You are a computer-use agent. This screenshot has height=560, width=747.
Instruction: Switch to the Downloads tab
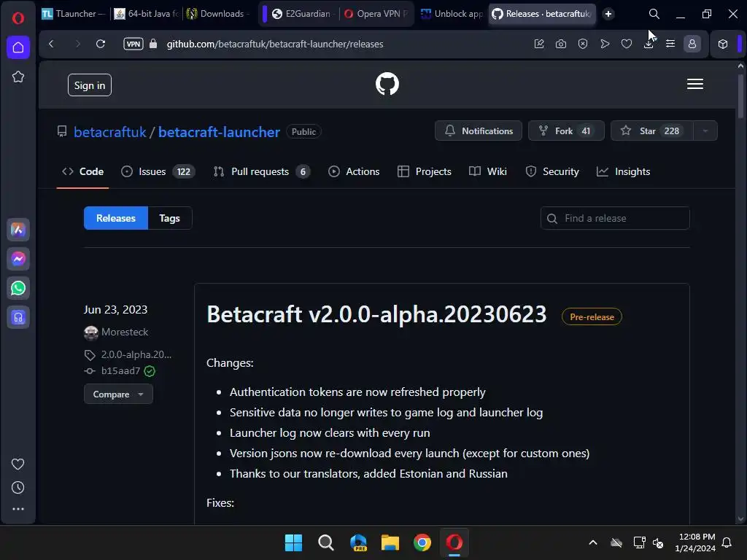pos(218,14)
